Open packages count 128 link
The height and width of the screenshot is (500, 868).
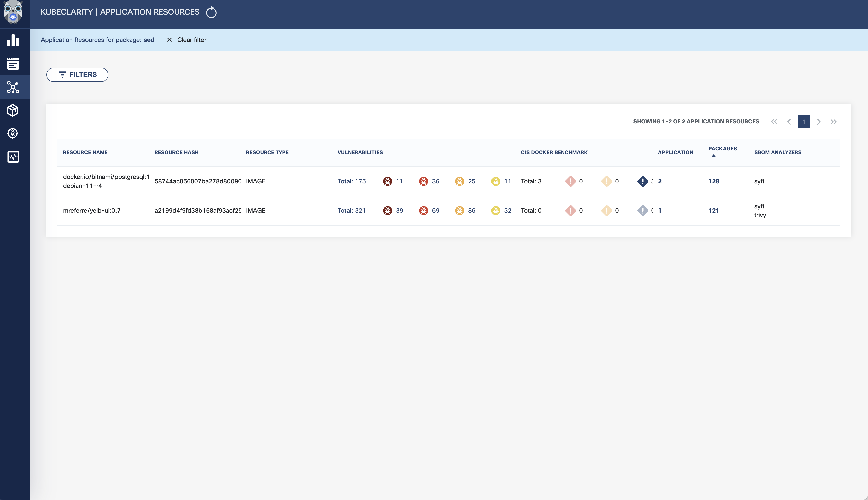714,181
